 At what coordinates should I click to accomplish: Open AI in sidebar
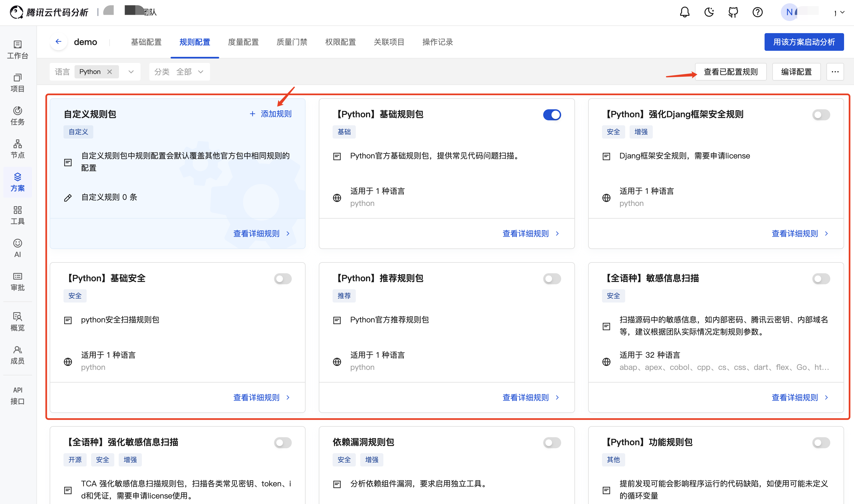coord(18,248)
